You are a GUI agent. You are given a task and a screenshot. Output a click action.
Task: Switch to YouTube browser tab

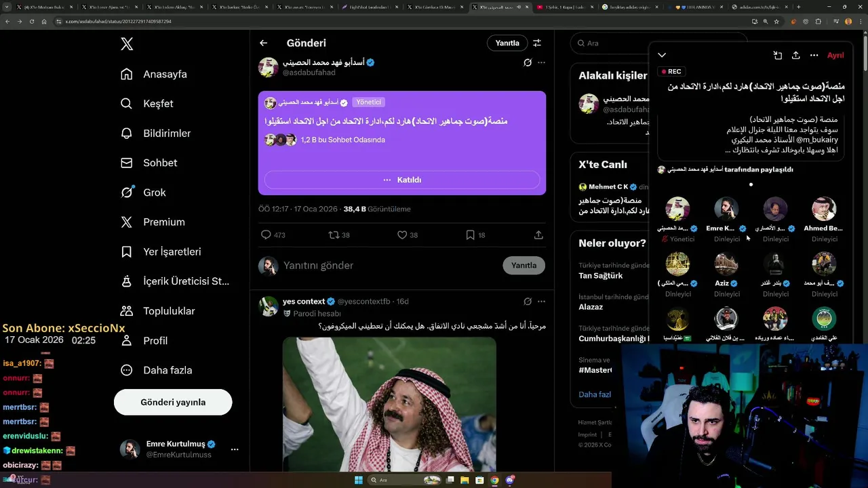click(x=564, y=7)
